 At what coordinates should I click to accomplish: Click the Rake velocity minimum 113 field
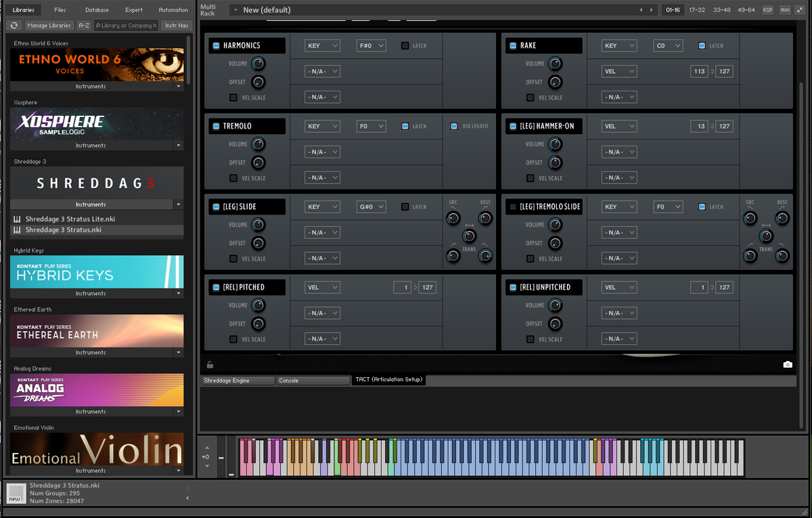(699, 71)
